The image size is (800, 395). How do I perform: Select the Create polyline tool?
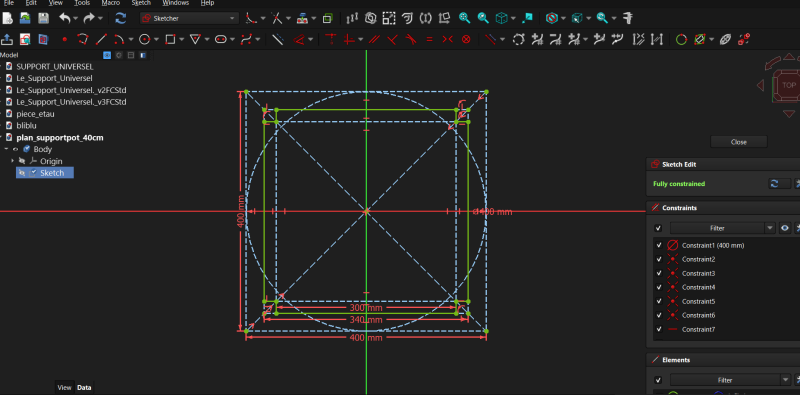coord(83,39)
